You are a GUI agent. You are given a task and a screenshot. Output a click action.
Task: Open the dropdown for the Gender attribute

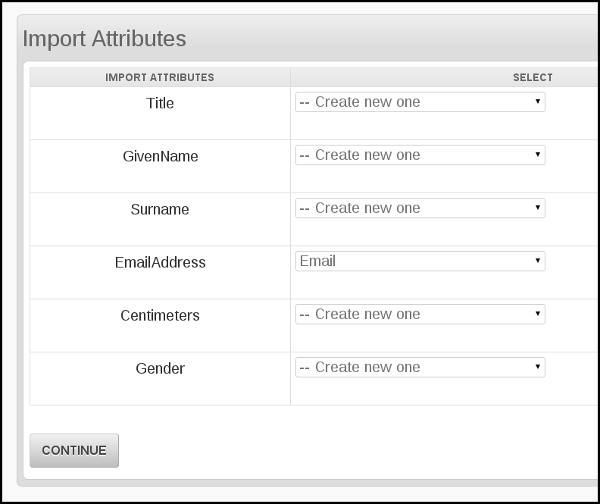(420, 367)
